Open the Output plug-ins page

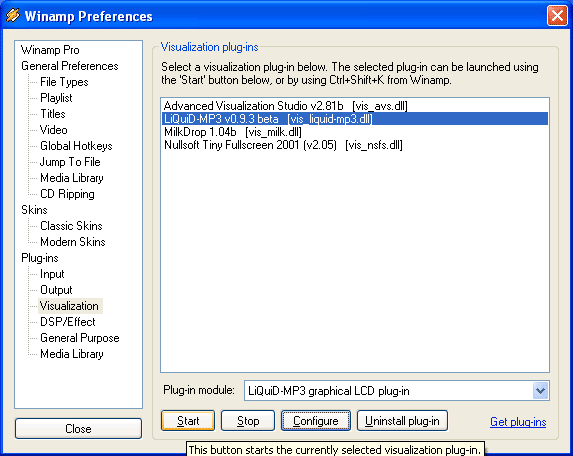pyautogui.click(x=56, y=290)
